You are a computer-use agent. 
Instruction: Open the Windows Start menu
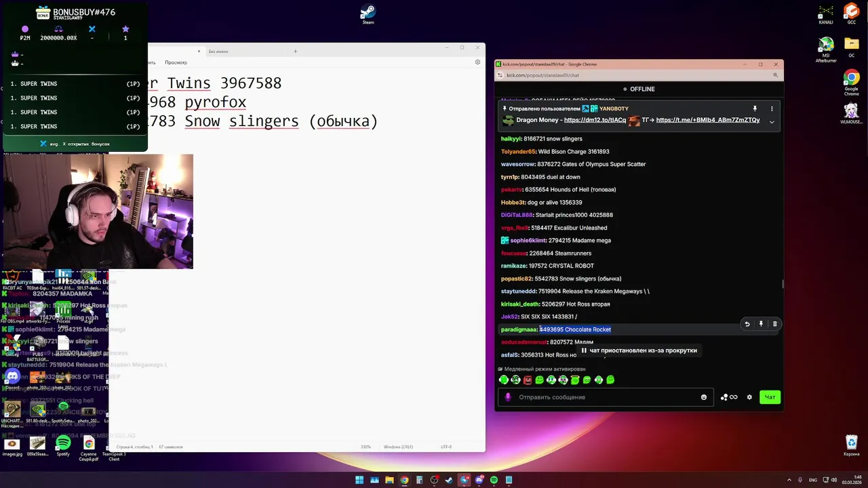point(359,480)
